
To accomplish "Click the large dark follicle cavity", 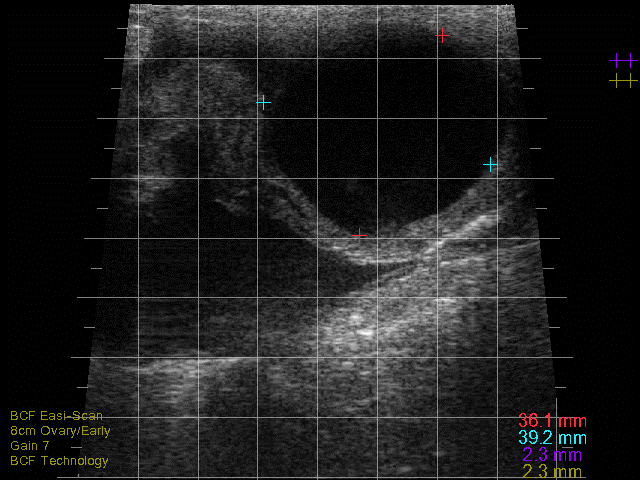I will click(390, 130).
